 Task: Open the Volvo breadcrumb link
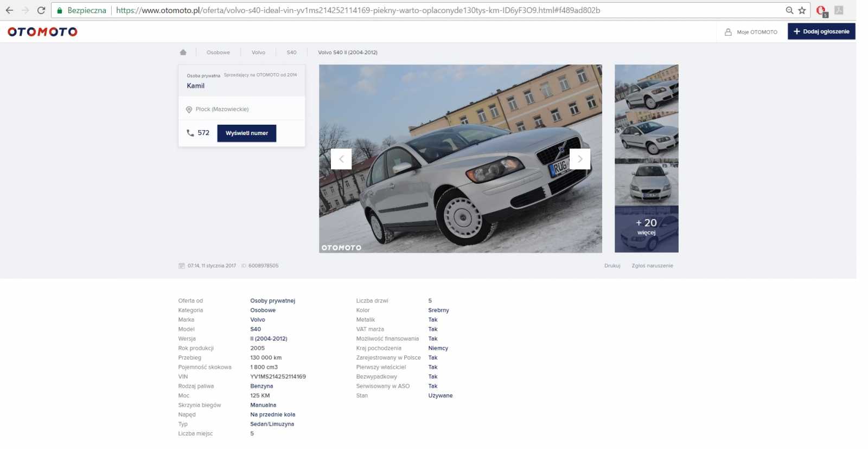[258, 53]
